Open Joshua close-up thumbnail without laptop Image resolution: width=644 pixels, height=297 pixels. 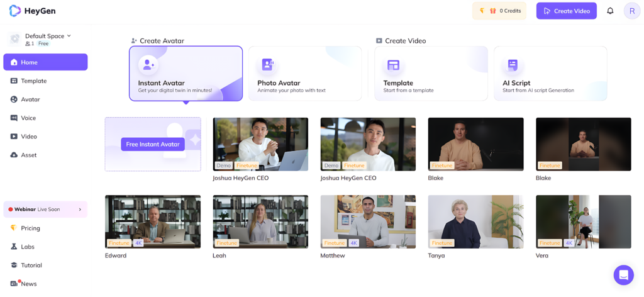pos(368,144)
